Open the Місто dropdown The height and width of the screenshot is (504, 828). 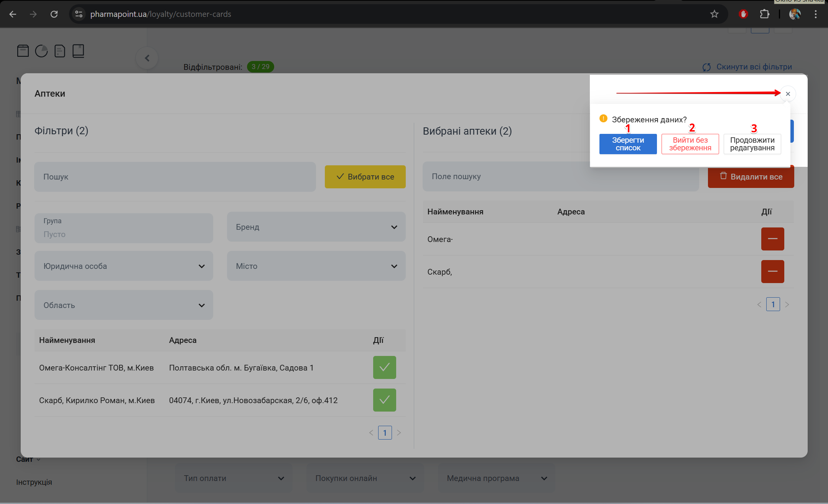coord(316,266)
